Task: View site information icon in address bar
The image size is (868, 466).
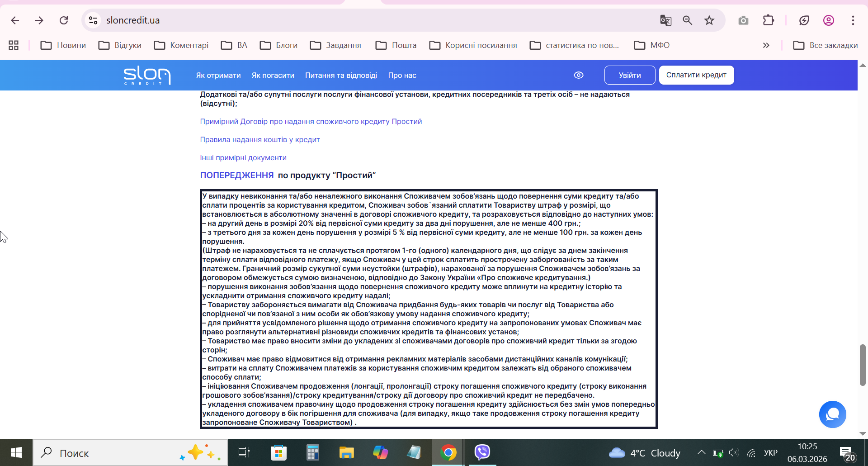Action: [x=93, y=20]
